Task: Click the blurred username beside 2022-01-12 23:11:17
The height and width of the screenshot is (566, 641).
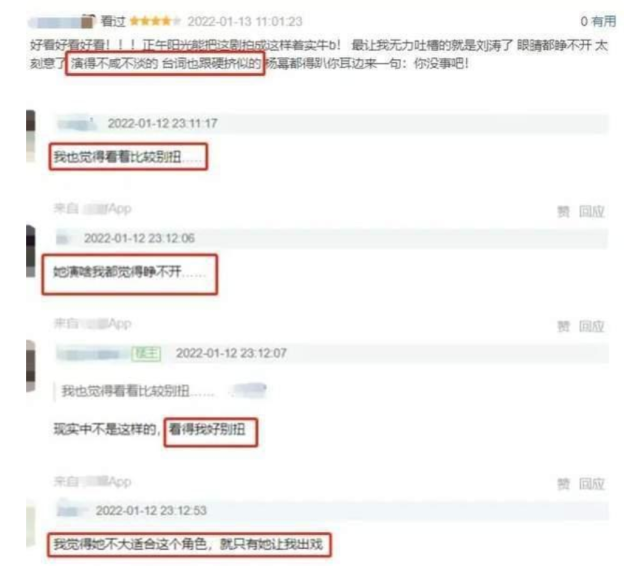Action: click(x=78, y=123)
